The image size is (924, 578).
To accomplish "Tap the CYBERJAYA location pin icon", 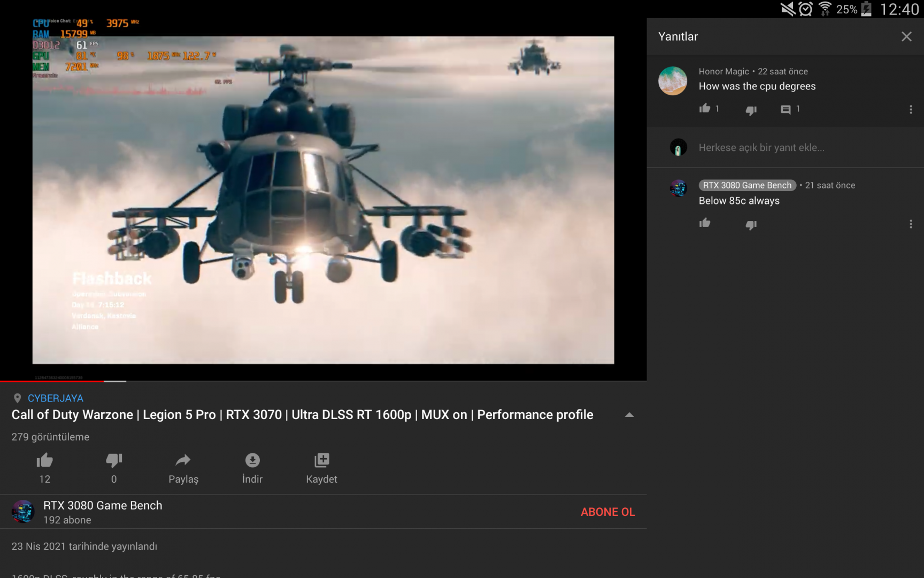I will tap(17, 398).
